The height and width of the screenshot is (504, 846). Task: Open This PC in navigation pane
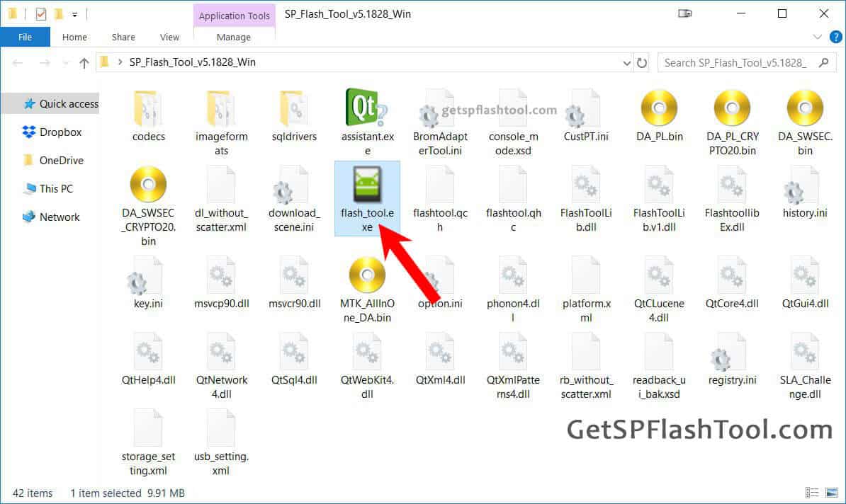(x=48, y=189)
